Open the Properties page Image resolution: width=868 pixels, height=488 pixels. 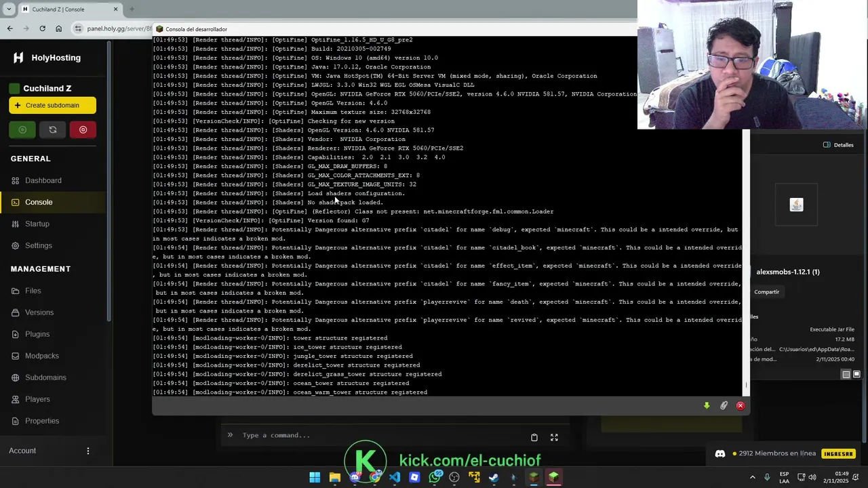42,421
